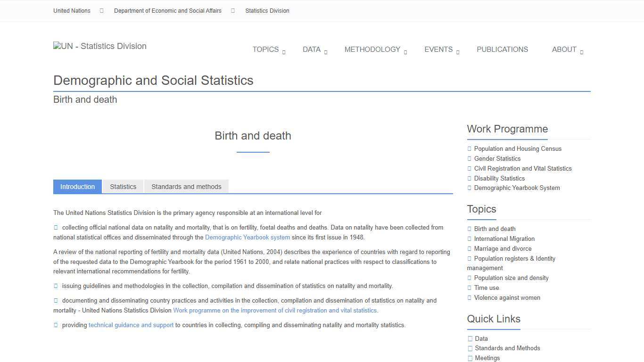Select EVENTS in the main navigation
Image resolution: width=644 pixels, height=362 pixels.
coord(438,49)
